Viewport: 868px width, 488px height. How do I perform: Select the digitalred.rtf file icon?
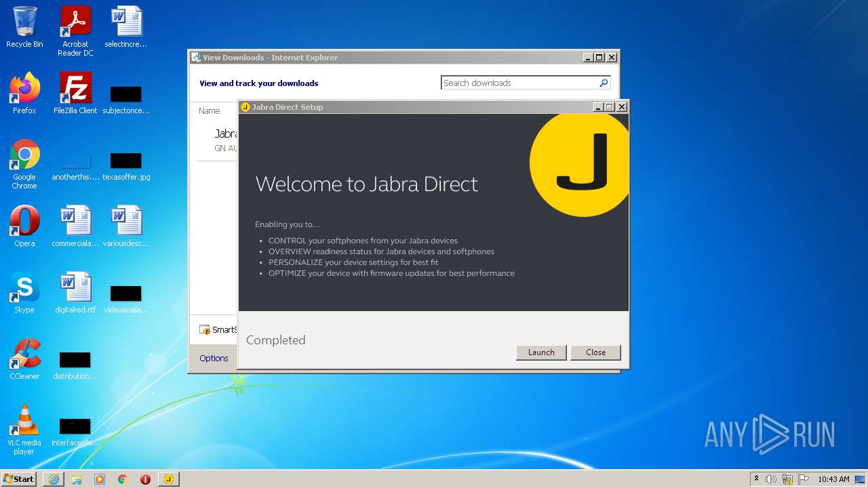[x=75, y=293]
